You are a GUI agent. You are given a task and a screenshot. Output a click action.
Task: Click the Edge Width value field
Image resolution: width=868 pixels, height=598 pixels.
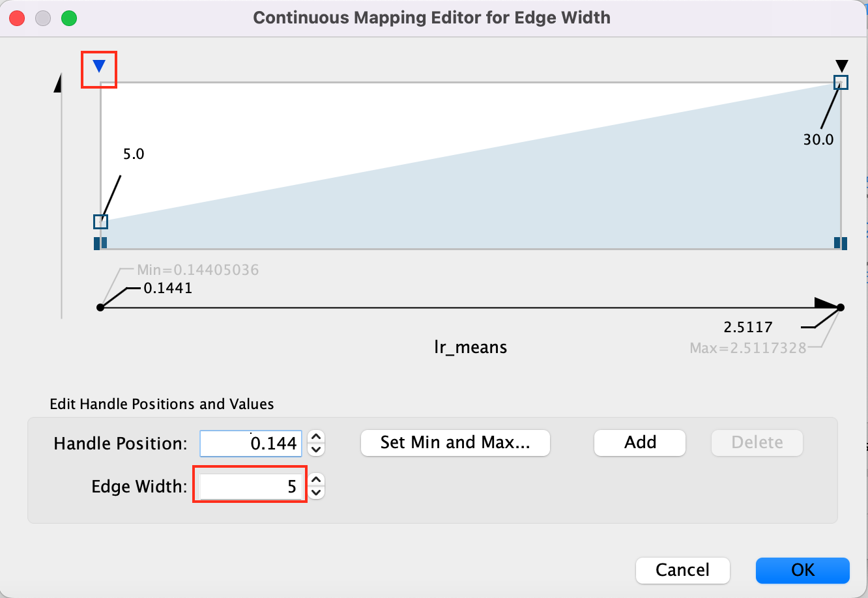point(250,486)
